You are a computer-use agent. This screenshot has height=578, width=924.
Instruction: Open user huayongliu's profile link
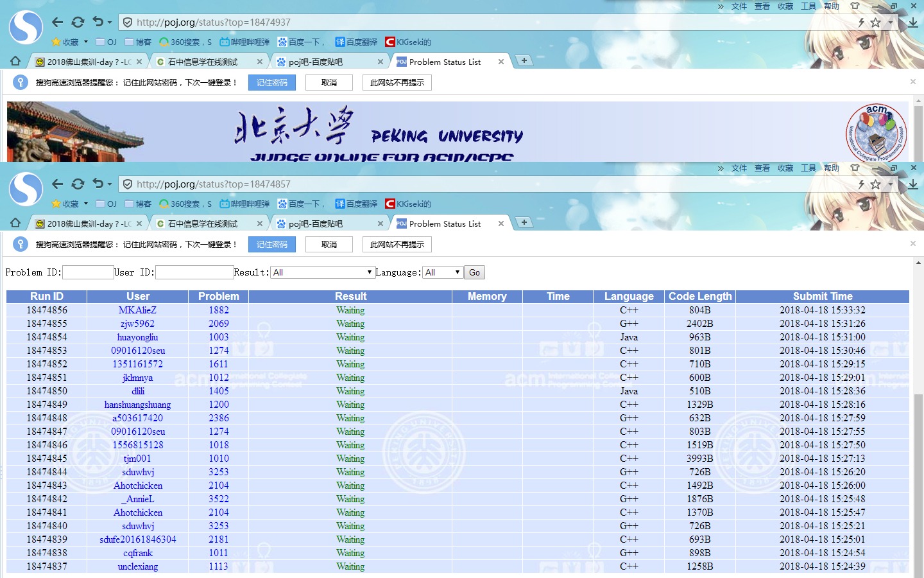pyautogui.click(x=137, y=337)
